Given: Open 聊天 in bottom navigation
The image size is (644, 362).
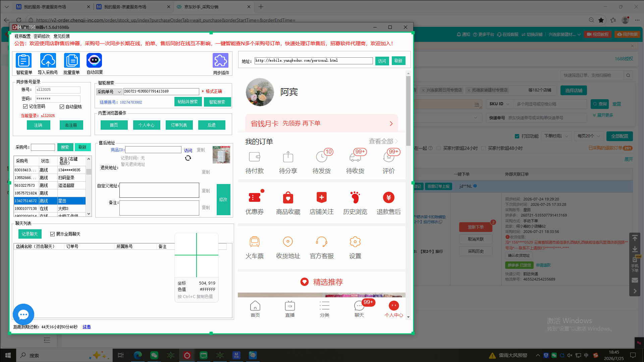Looking at the screenshot, I should click(x=359, y=309).
